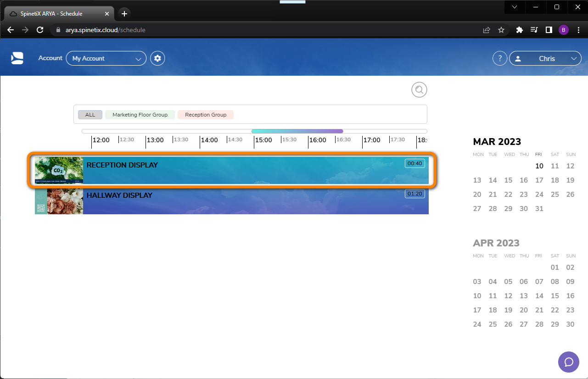Open the My Account dropdown
Viewport: 588px width, 379px height.
click(x=106, y=58)
